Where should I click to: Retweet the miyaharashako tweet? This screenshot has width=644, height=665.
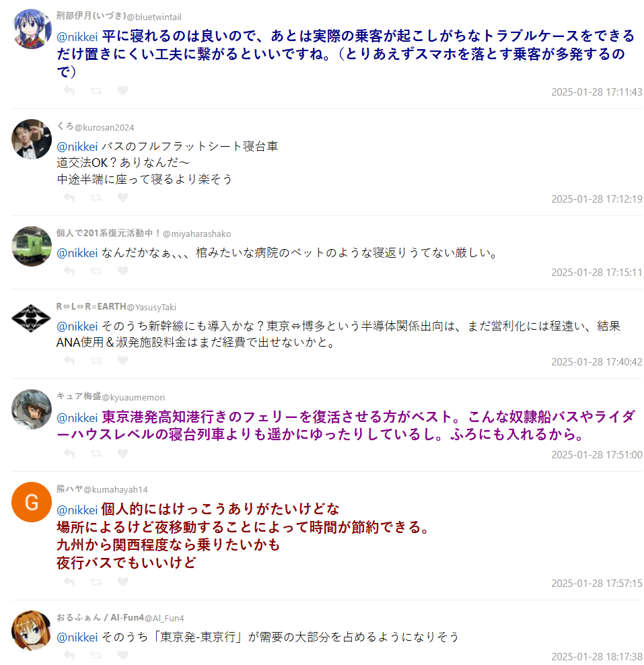[x=96, y=271]
